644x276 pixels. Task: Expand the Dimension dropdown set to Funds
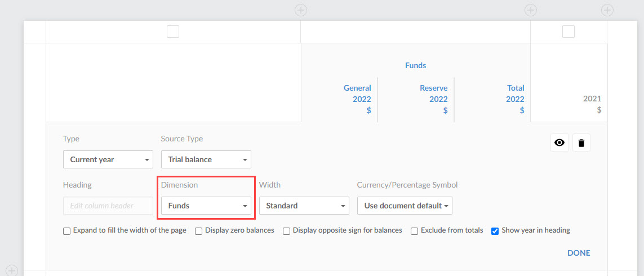point(206,206)
